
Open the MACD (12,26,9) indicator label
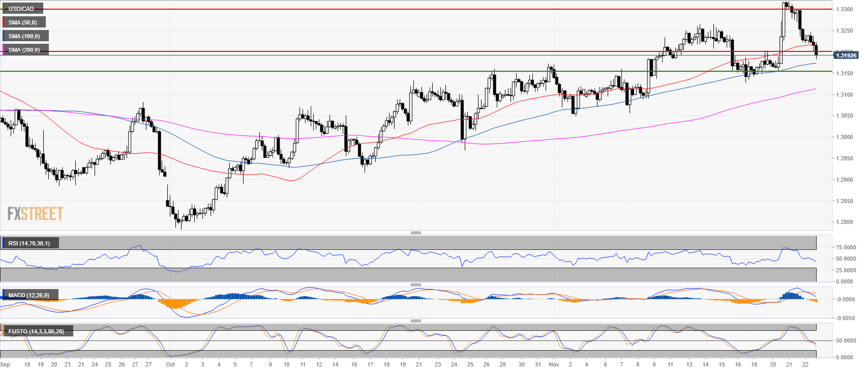click(x=29, y=295)
